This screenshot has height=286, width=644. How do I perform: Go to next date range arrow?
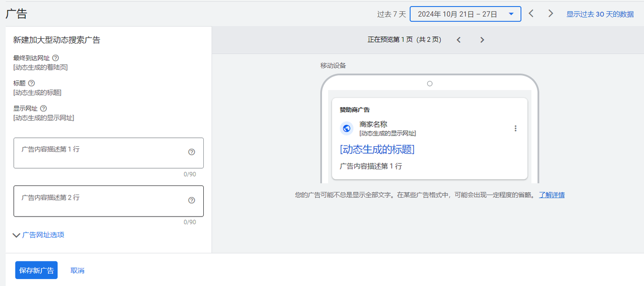coord(551,14)
